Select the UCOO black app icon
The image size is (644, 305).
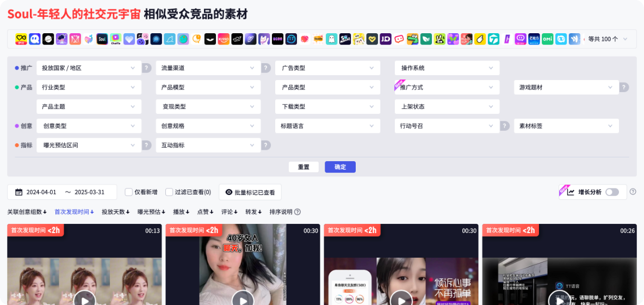click(x=277, y=39)
